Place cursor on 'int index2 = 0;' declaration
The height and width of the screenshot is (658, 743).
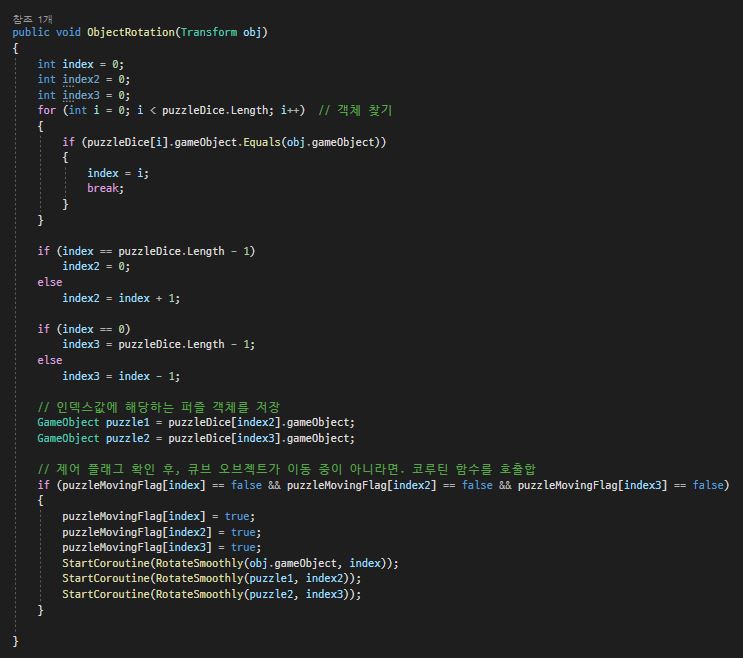[x=83, y=79]
